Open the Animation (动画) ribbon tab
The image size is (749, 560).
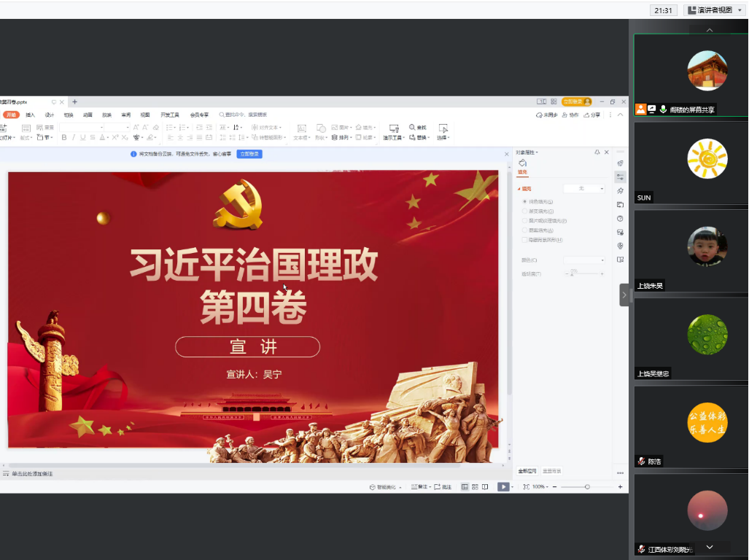coord(88,114)
